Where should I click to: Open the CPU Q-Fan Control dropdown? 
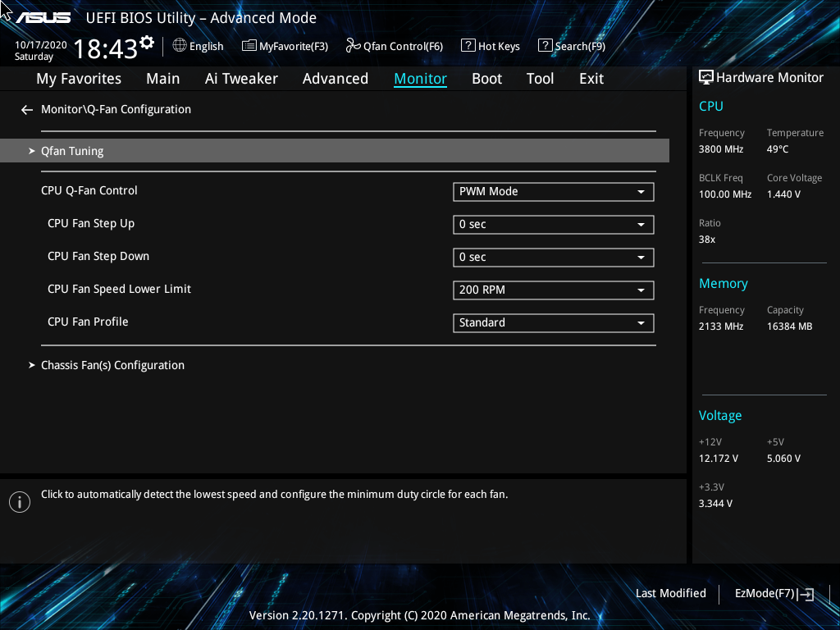click(x=554, y=192)
